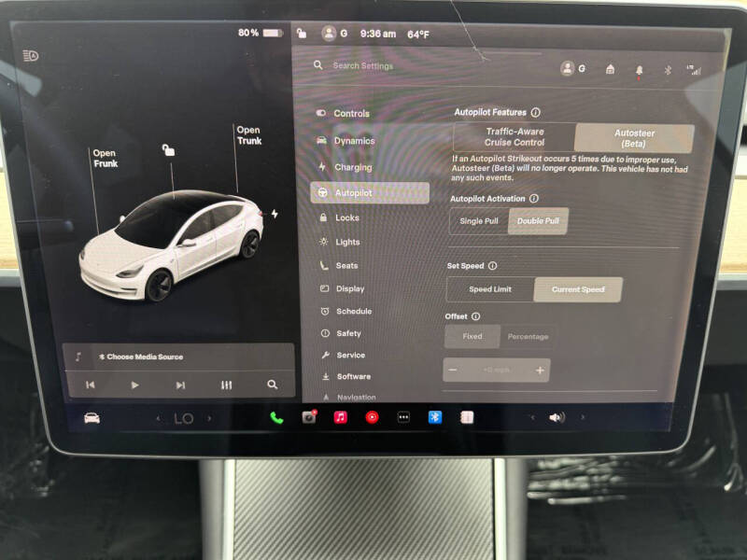Open the dashcam camera app icon

click(309, 417)
